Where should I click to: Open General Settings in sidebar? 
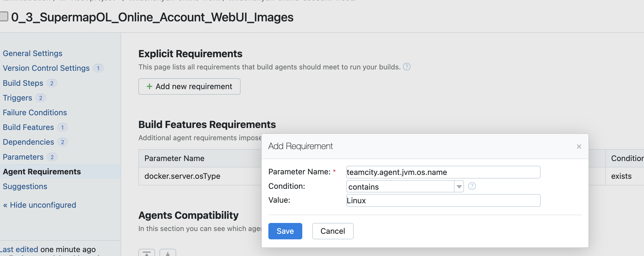click(33, 53)
